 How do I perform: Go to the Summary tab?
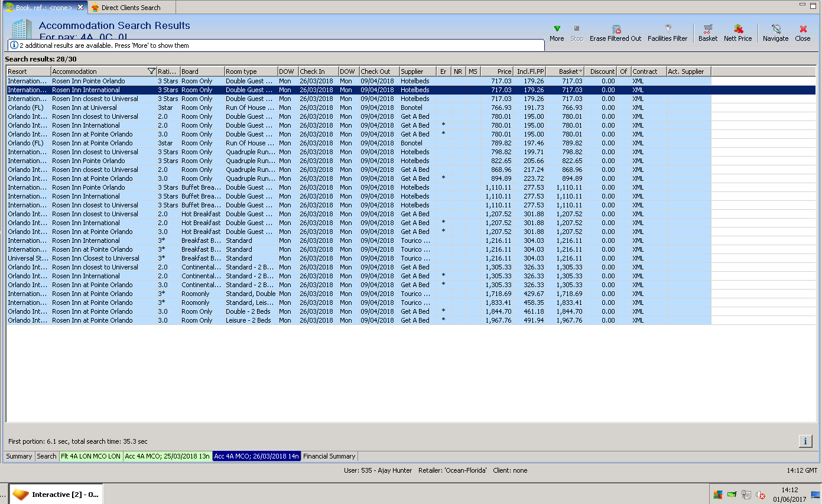click(19, 456)
